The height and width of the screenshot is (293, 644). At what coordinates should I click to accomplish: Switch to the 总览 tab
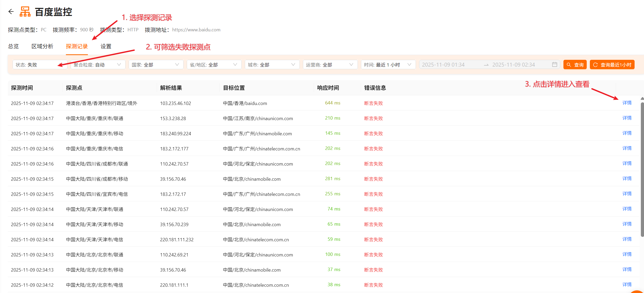[13, 46]
